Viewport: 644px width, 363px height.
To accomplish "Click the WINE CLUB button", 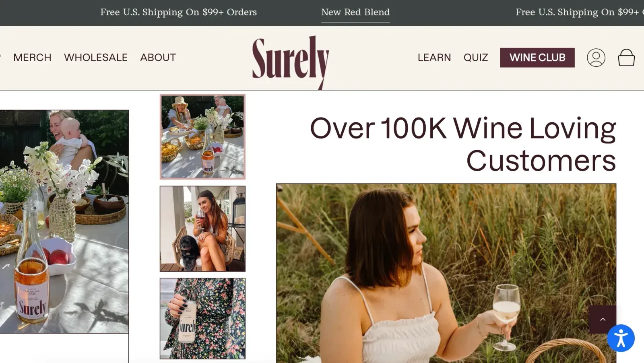I will [537, 58].
